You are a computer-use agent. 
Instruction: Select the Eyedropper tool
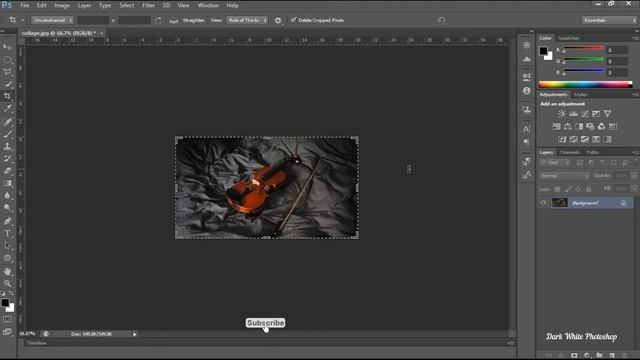pos(7,109)
